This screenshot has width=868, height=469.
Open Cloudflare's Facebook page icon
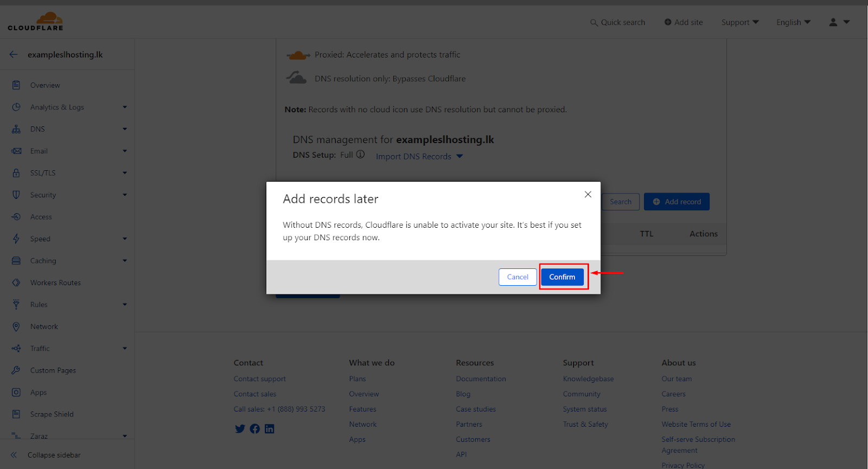[x=254, y=429]
